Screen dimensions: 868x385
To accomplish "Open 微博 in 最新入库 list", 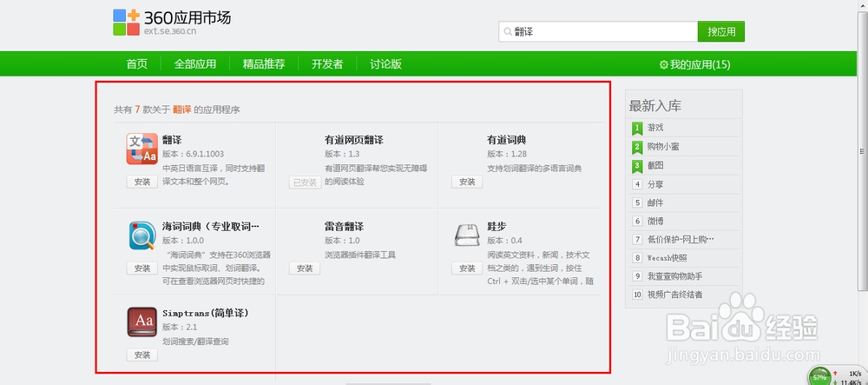I will pos(655,221).
